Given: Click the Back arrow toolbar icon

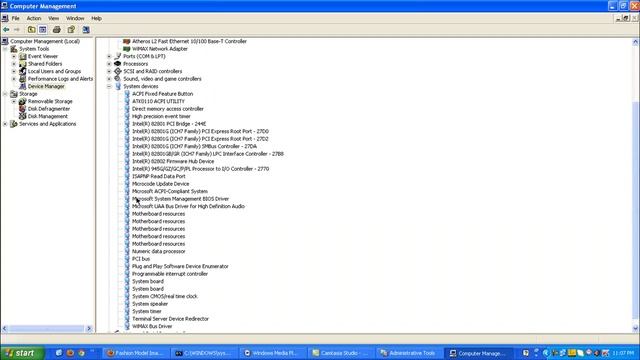Looking at the screenshot, I should tap(6, 29).
